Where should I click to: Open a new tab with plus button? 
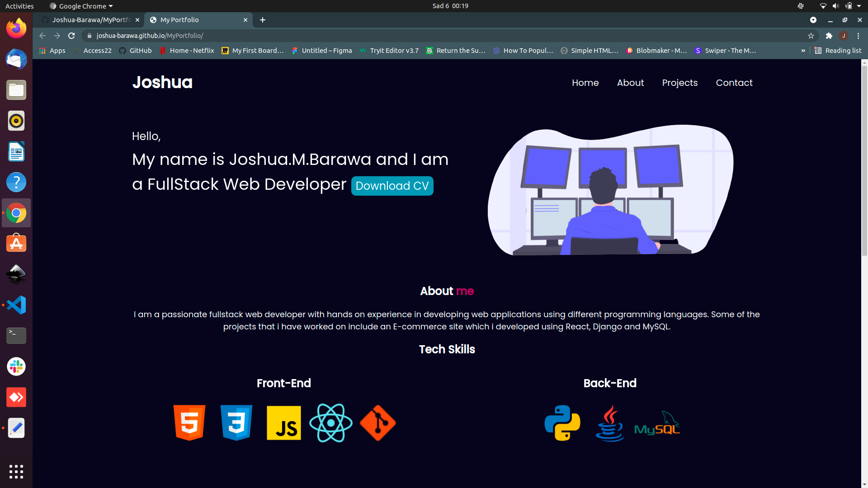point(263,20)
